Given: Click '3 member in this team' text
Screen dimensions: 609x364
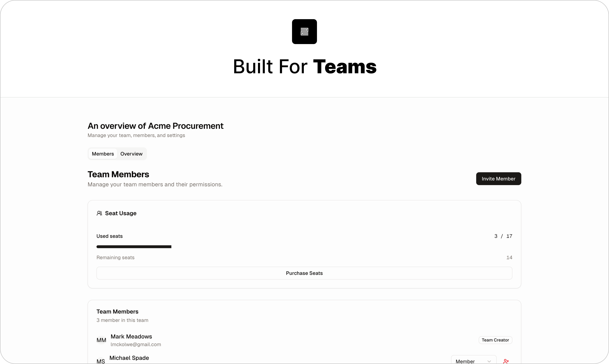Looking at the screenshot, I should 122,320.
